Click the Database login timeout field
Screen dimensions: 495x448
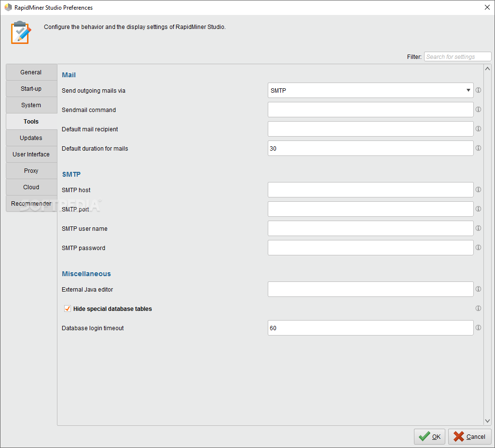pos(371,328)
